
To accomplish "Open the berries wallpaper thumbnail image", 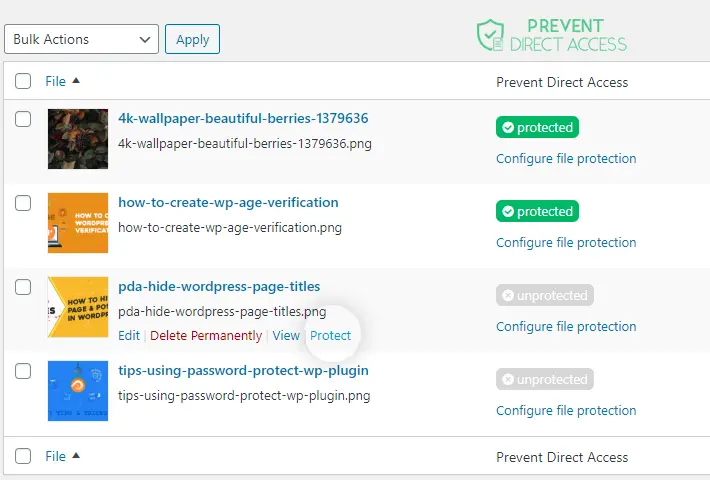I will click(78, 139).
